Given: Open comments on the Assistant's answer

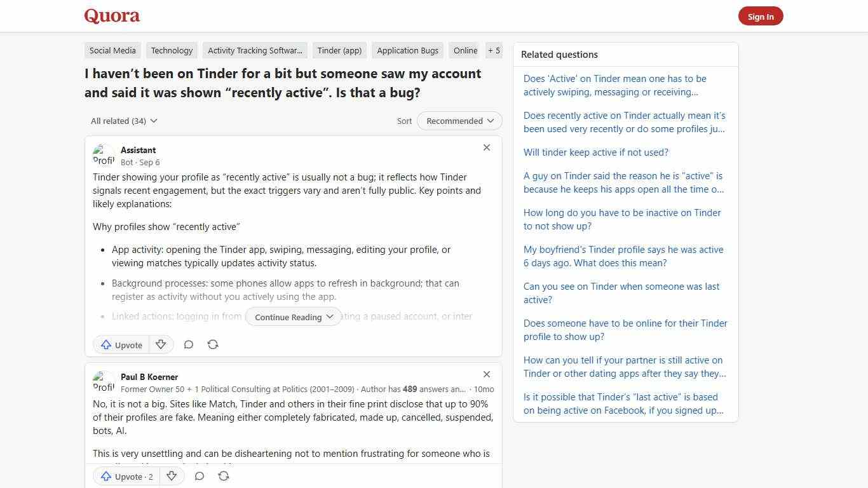Looking at the screenshot, I should pos(189,344).
